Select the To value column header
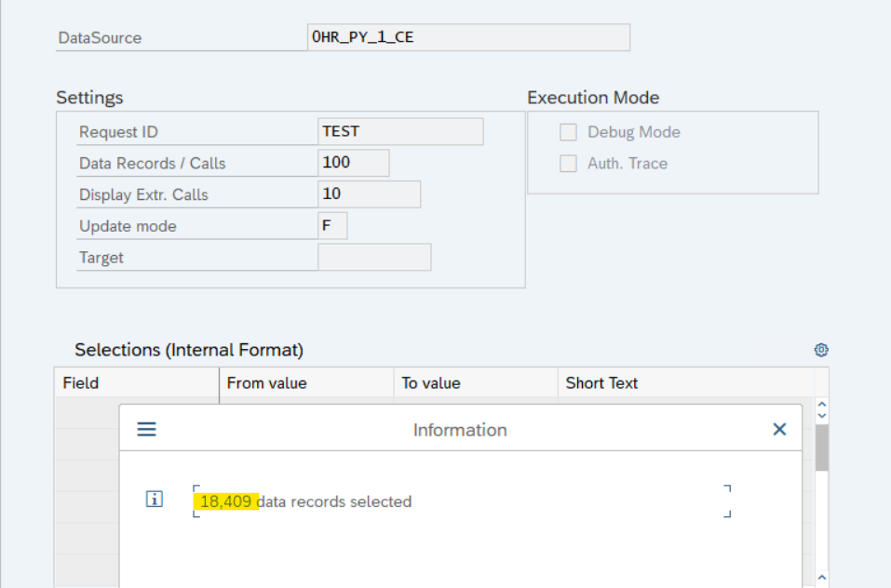The height and width of the screenshot is (588, 891). pos(476,382)
